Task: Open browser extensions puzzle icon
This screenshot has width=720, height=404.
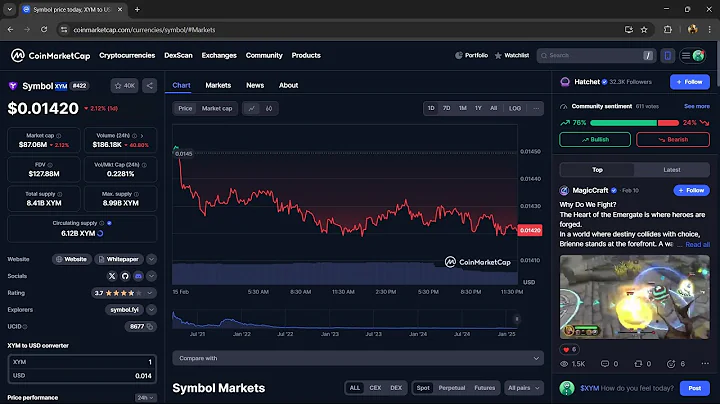Action: tap(668, 29)
